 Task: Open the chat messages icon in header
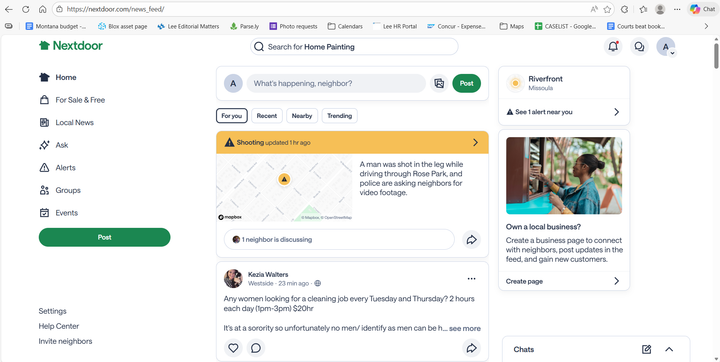pyautogui.click(x=639, y=46)
